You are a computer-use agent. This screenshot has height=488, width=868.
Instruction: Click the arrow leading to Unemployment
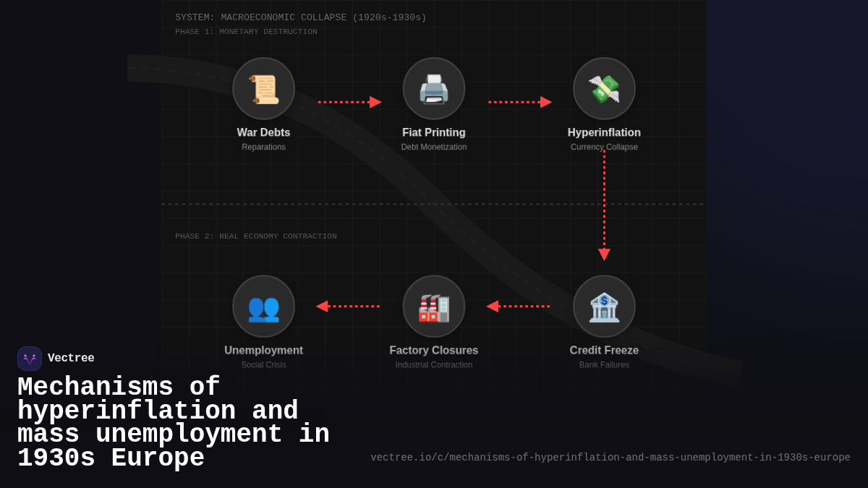(x=349, y=306)
